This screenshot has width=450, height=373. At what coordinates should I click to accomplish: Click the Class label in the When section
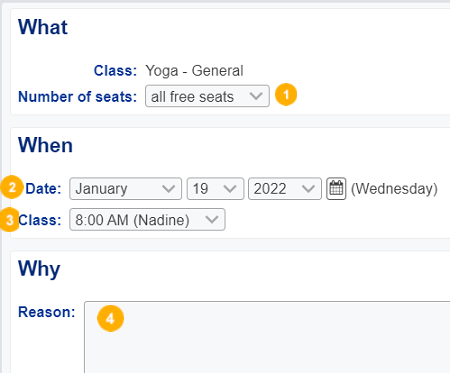click(40, 220)
